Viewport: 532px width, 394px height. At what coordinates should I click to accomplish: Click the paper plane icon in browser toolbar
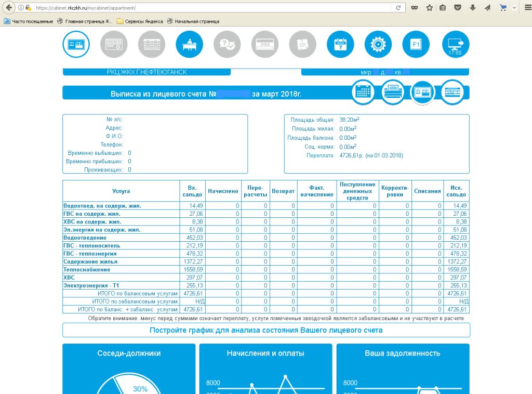487,8
